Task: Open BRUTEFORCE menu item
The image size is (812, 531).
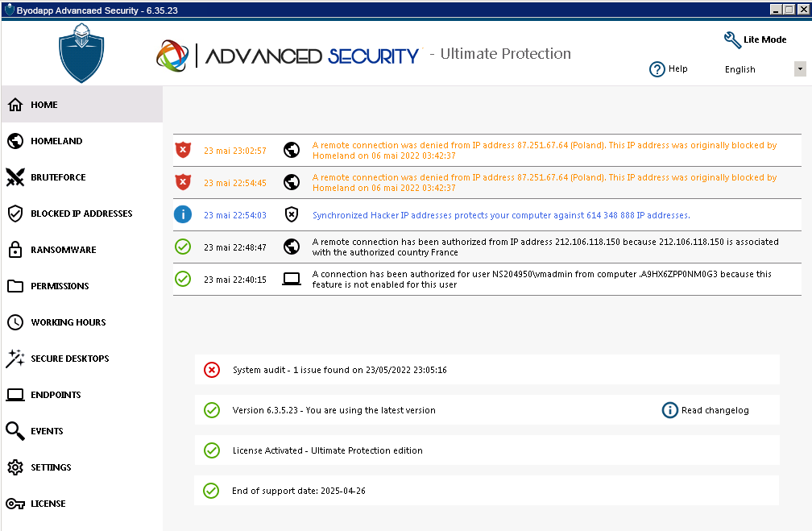Action: click(x=82, y=177)
